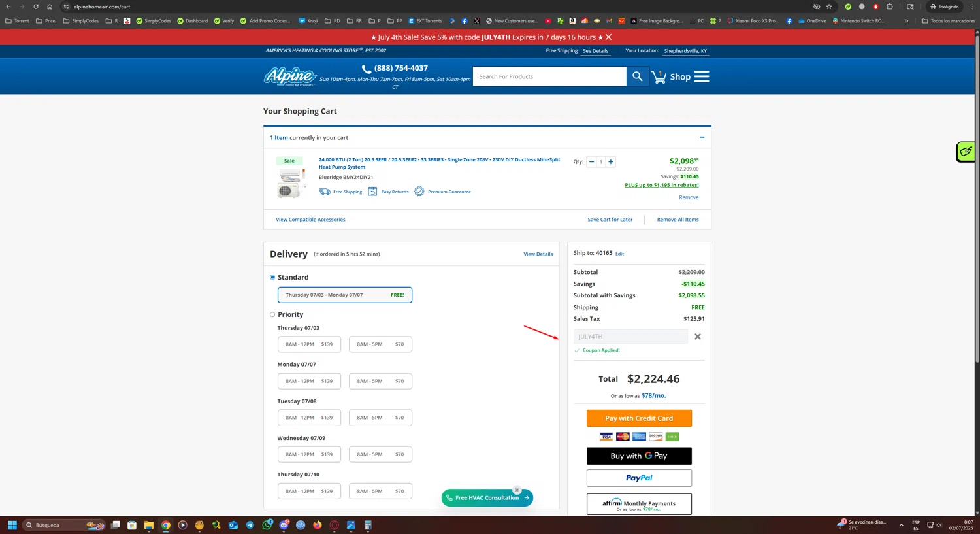The height and width of the screenshot is (534, 980).
Task: Click inside Search For Products field
Action: click(x=549, y=76)
